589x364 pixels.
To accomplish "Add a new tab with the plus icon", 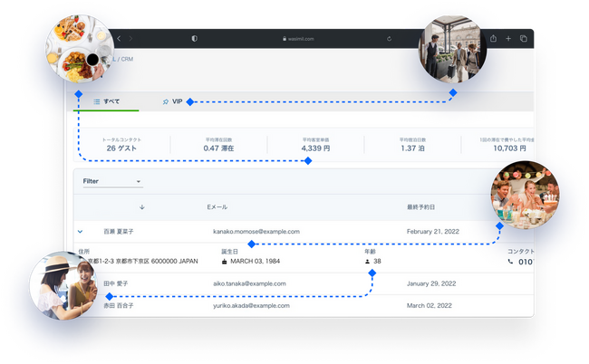I will [508, 38].
